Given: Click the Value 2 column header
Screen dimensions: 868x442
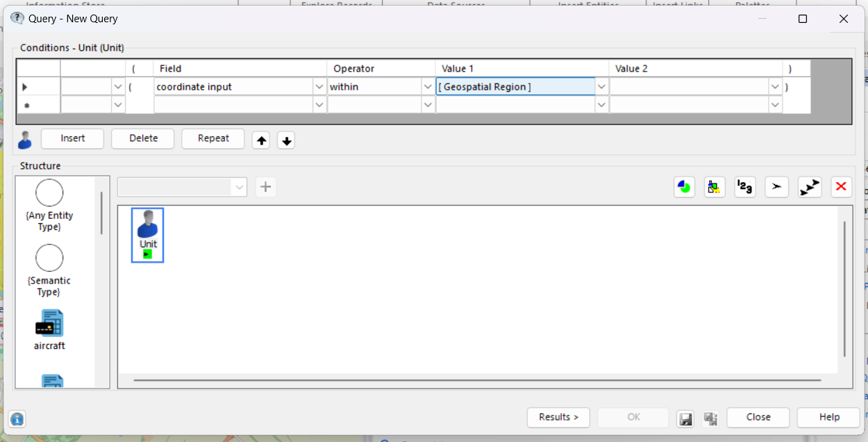Looking at the screenshot, I should point(696,69).
